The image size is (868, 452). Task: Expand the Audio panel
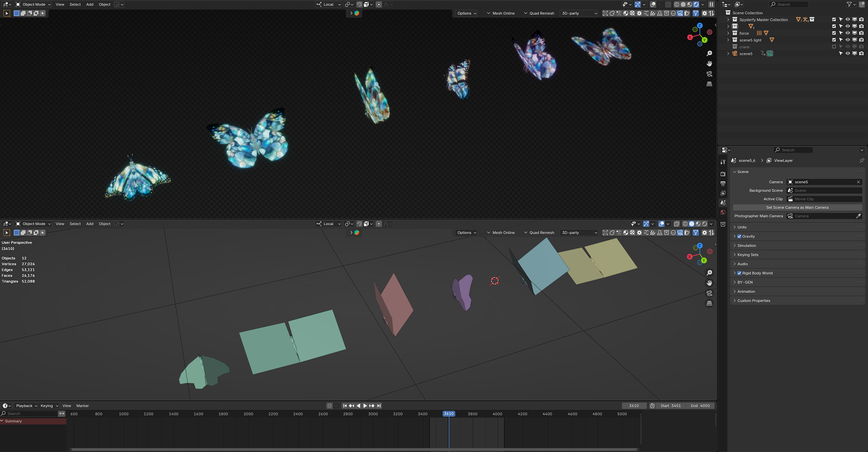(797, 264)
